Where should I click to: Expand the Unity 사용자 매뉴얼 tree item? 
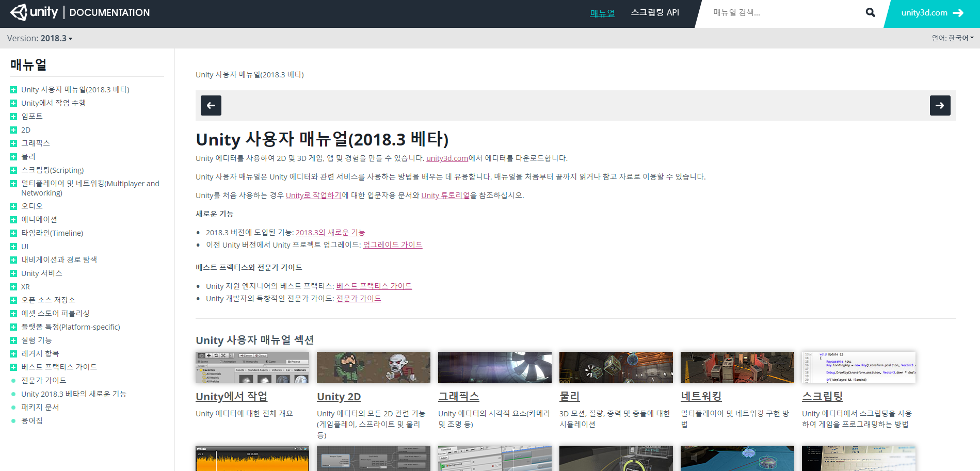[13, 90]
